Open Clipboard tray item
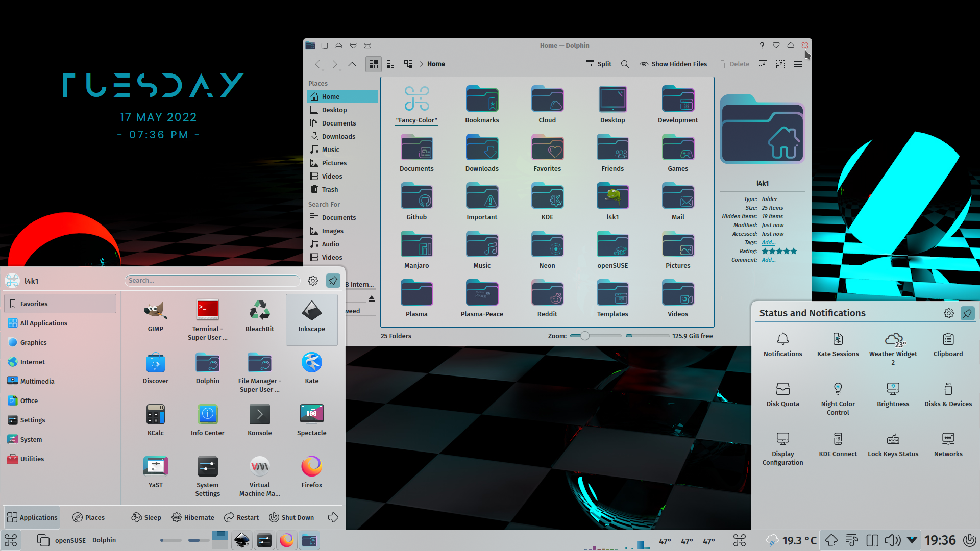The height and width of the screenshot is (551, 980). tap(948, 345)
